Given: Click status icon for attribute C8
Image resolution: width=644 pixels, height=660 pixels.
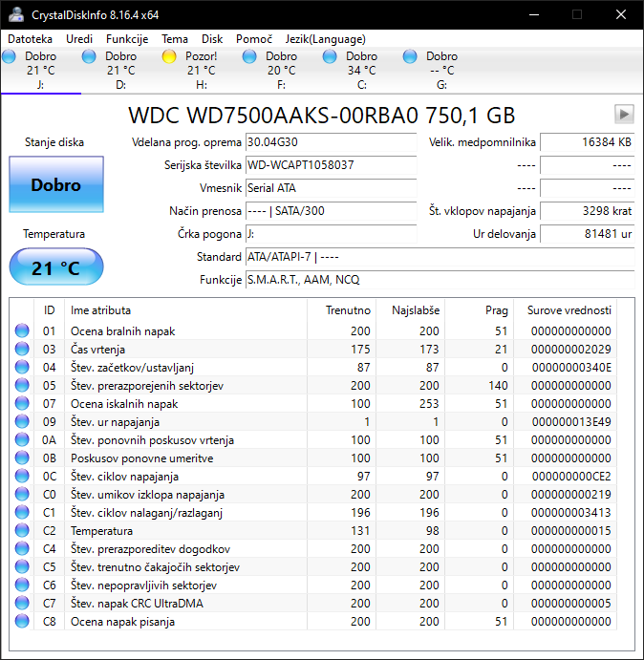Looking at the screenshot, I should click(22, 621).
